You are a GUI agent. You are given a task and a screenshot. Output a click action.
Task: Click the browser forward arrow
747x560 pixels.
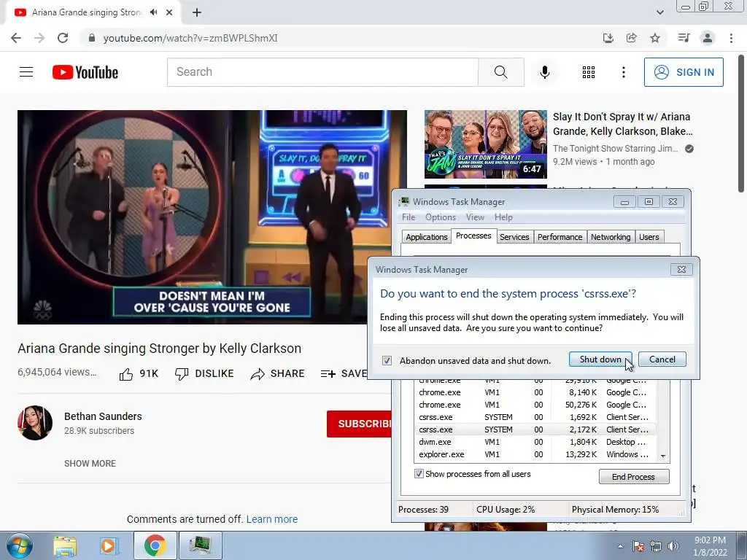click(39, 38)
